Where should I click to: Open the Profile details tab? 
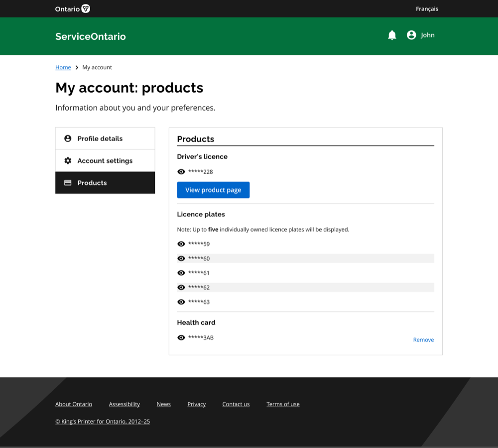coord(105,139)
